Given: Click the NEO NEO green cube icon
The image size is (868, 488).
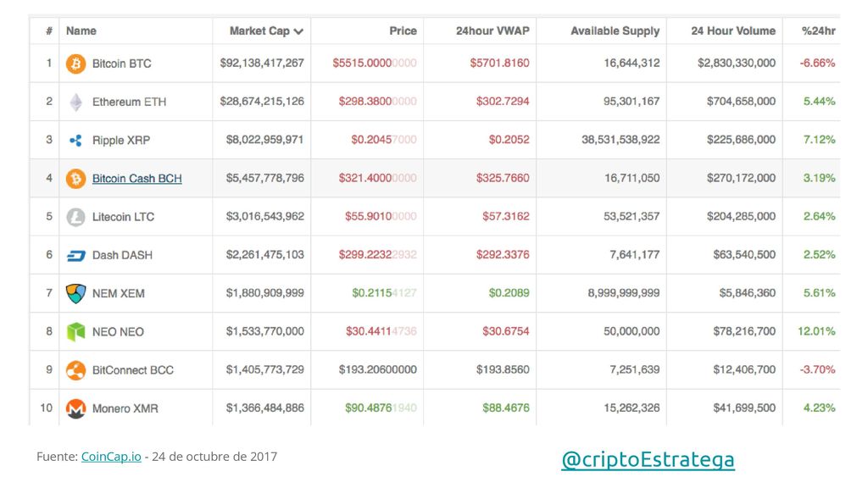Looking at the screenshot, I should pos(75,332).
